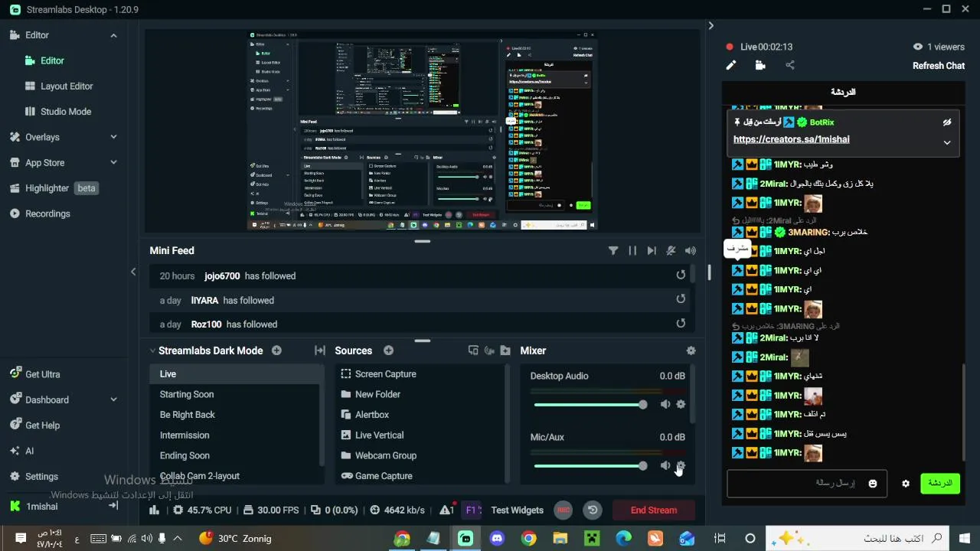This screenshot has height=551, width=980.
Task: Click the chat message input field
Action: point(807,484)
